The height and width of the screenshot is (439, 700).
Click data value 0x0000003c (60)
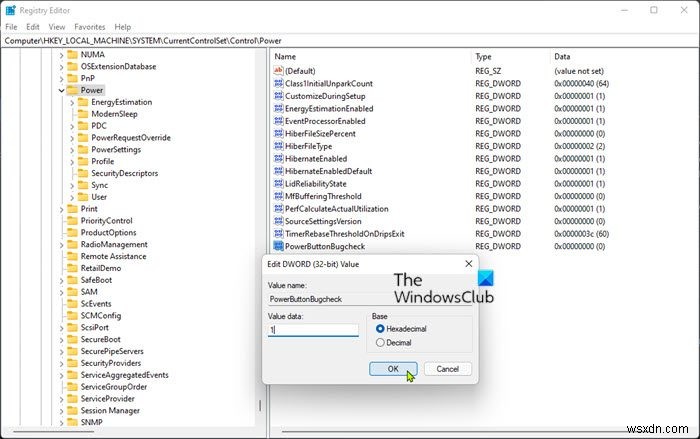(x=581, y=234)
